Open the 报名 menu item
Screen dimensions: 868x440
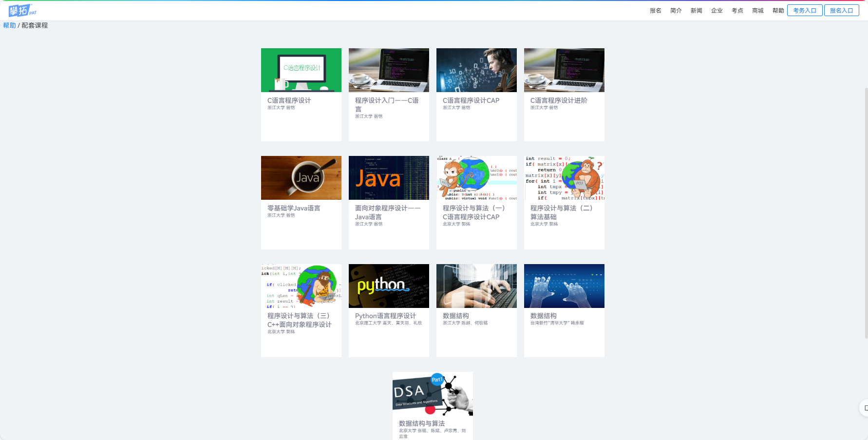[655, 10]
